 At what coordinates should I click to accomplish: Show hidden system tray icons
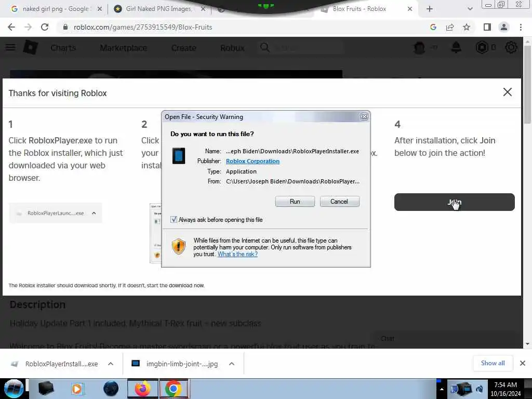coord(442,389)
